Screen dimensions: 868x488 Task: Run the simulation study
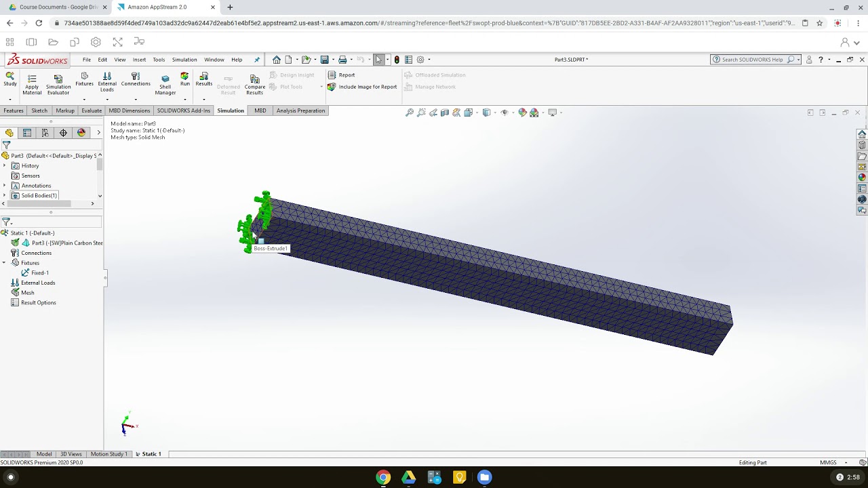(184, 79)
